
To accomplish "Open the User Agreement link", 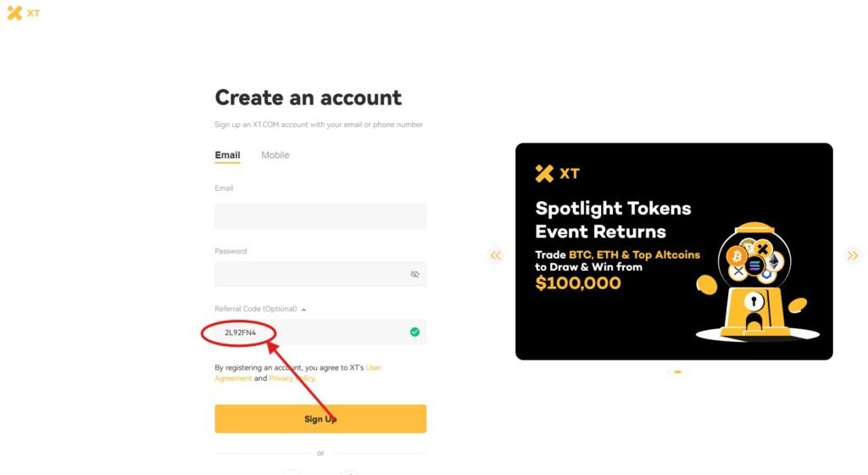I will coord(373,367).
